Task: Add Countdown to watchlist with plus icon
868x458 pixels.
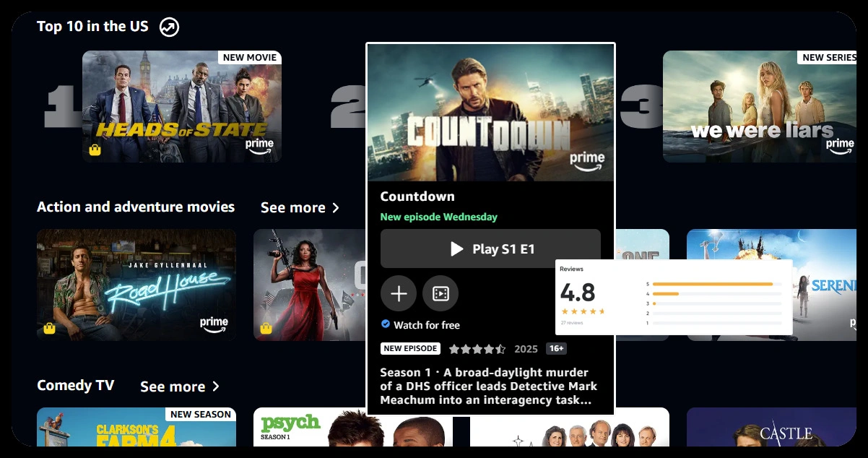Action: [x=399, y=293]
